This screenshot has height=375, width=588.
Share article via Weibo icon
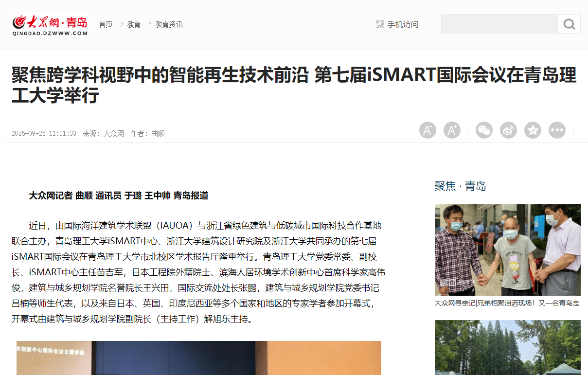coord(508,130)
